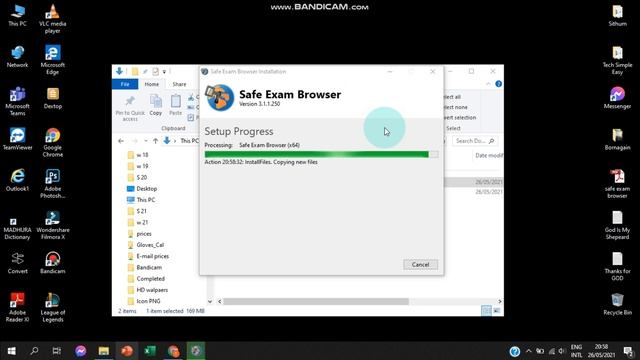Click Copy in Explorer ribbon

pos(156,105)
